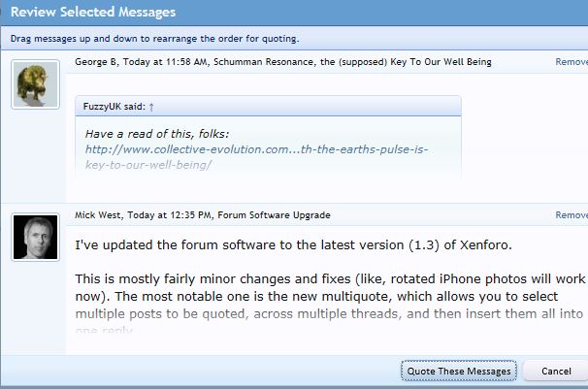
Task: Remove George B's message from the list
Action: pyautogui.click(x=571, y=62)
